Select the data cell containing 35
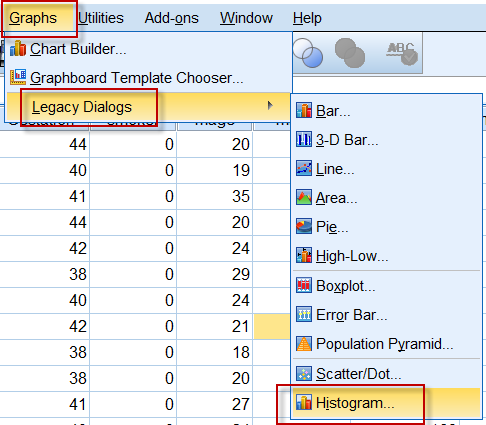 coord(215,196)
